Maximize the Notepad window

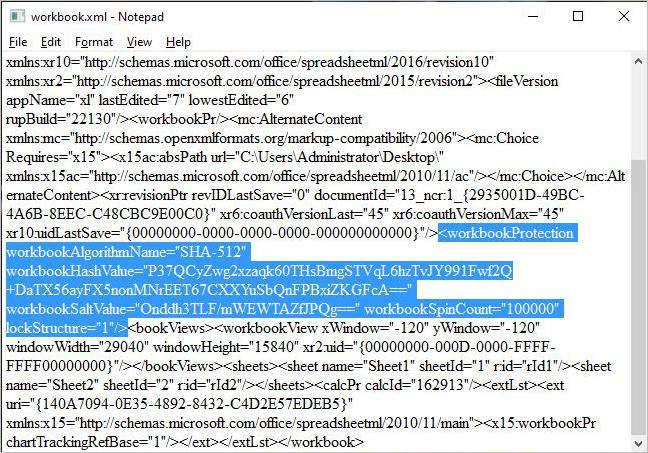click(x=578, y=17)
